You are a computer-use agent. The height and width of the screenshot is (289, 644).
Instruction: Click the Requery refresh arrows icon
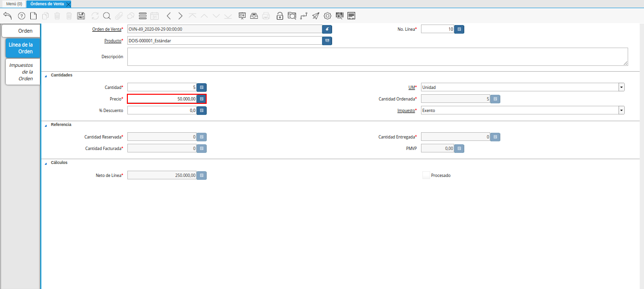click(95, 16)
